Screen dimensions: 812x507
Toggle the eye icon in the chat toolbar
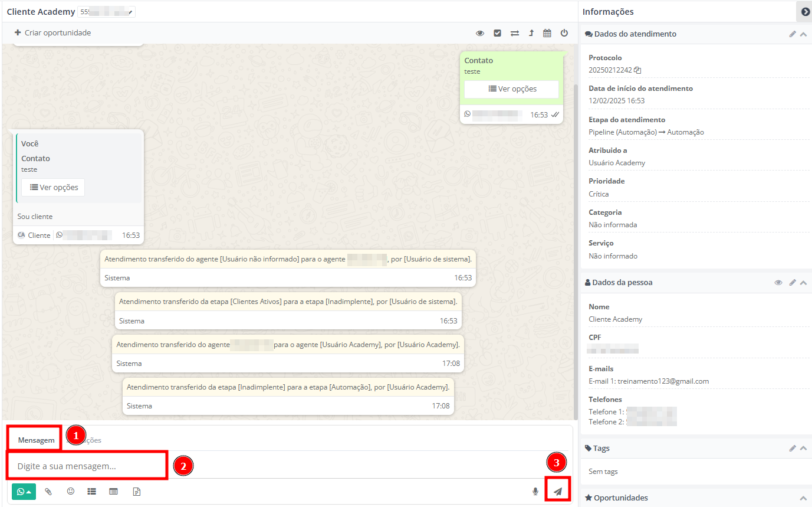coord(480,33)
